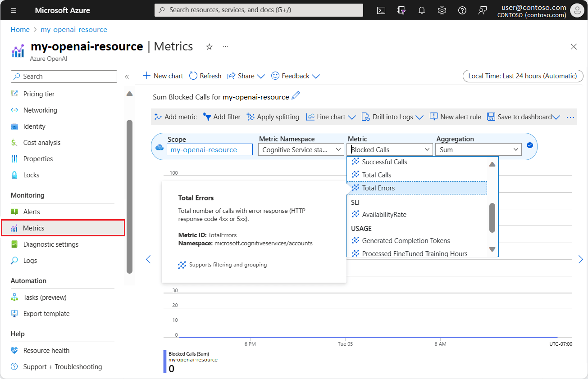This screenshot has width=588, height=379.
Task: Open Azure portal settings gear
Action: click(442, 10)
